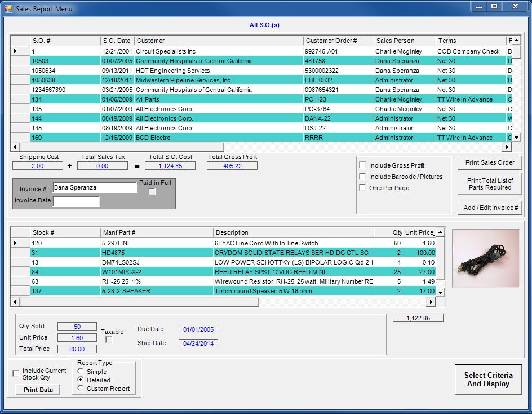Check the One Per Page box
532x414 pixels.
coord(362,187)
